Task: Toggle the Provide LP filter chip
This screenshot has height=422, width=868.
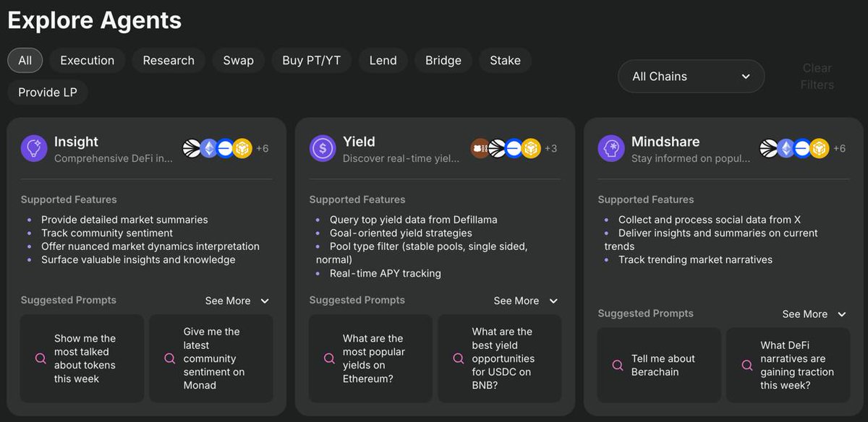Action: click(x=48, y=92)
